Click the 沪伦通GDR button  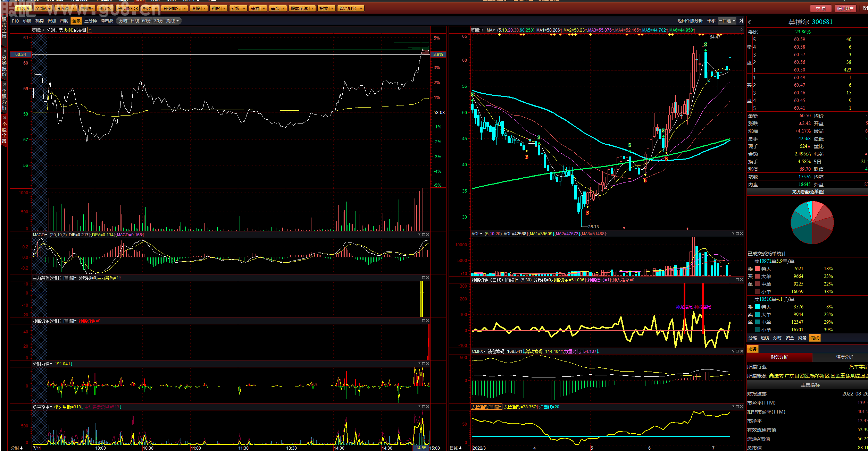[x=127, y=8]
